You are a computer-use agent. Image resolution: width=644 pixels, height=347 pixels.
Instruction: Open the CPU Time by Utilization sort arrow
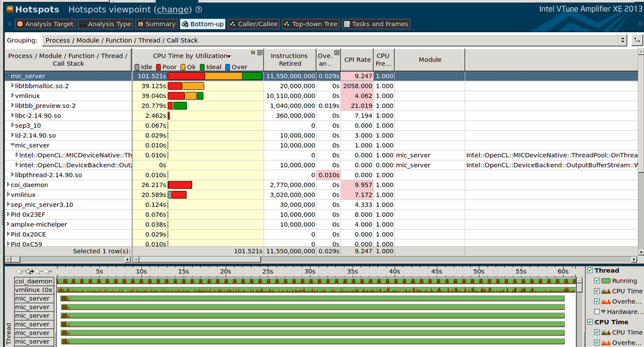[229, 56]
